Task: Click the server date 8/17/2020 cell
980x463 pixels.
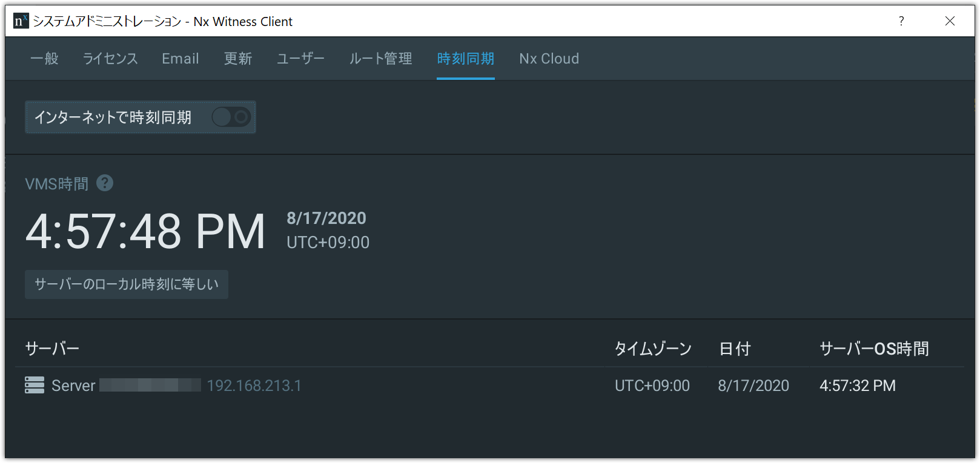Action: tap(753, 386)
